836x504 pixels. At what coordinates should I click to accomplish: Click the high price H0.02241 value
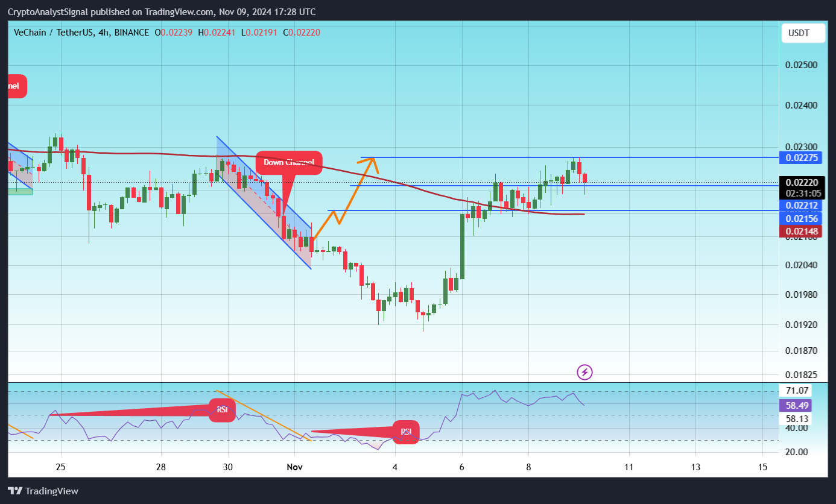217,33
